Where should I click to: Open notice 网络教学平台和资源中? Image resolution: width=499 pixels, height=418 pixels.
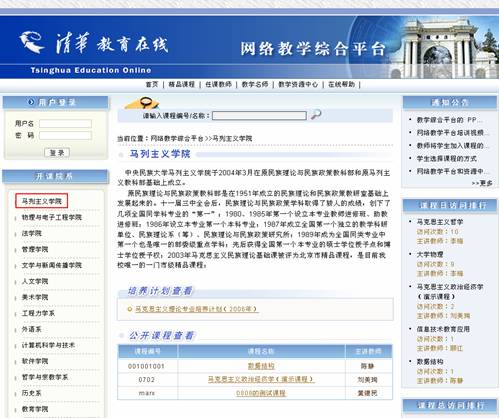coord(452,171)
